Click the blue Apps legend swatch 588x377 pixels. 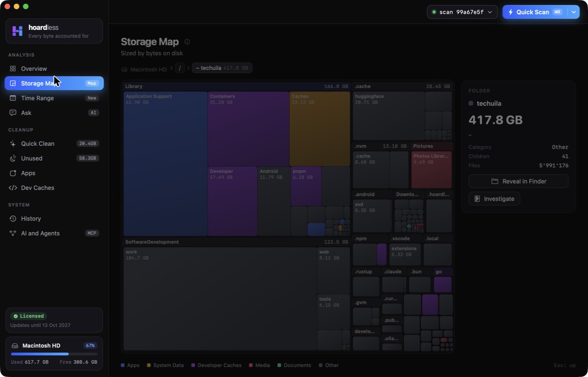[123, 365]
